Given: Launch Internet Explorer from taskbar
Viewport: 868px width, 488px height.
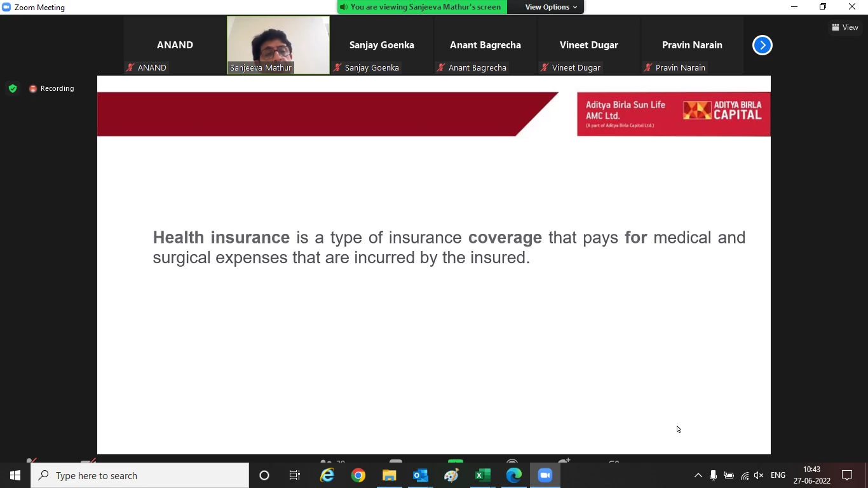Looking at the screenshot, I should tap(327, 475).
